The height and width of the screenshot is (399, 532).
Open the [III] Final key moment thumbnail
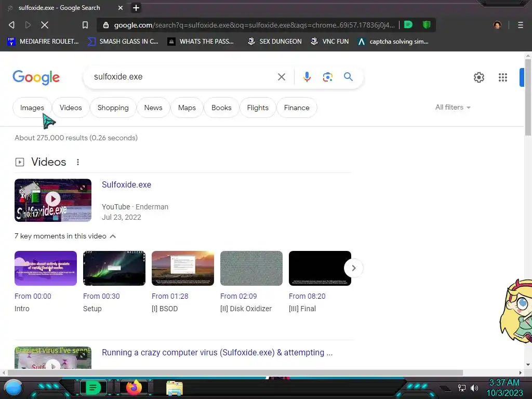click(320, 269)
